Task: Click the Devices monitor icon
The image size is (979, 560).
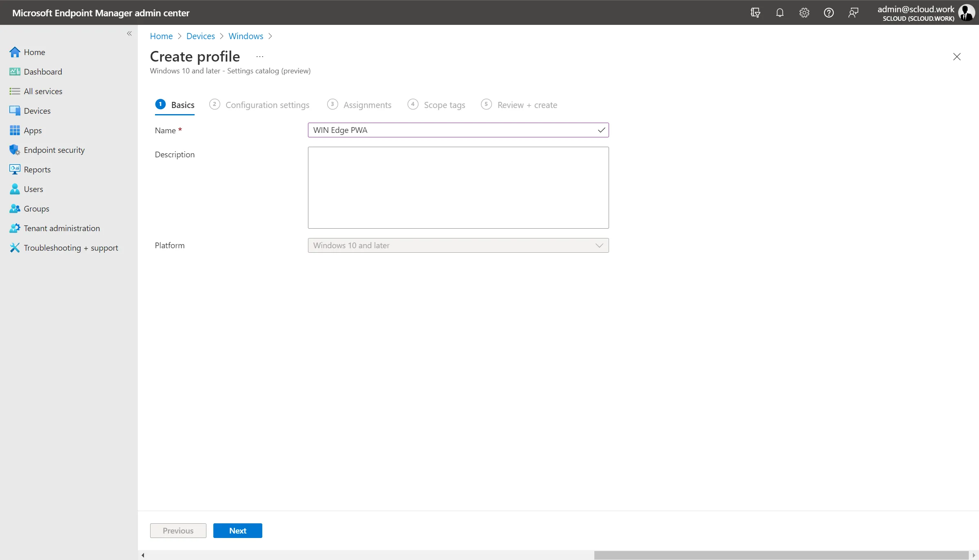Action: point(15,111)
